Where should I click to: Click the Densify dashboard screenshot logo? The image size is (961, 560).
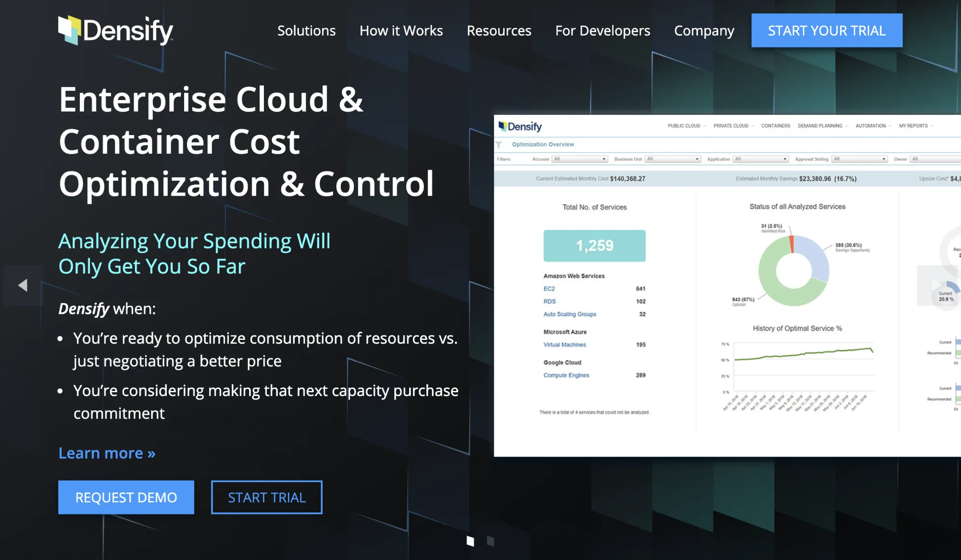(520, 126)
